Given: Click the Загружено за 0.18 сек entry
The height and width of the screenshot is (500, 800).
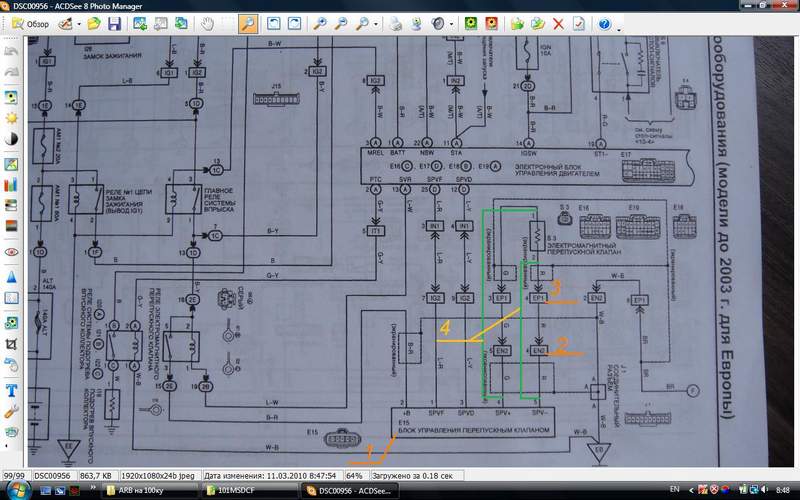Looking at the screenshot, I should tap(412, 476).
